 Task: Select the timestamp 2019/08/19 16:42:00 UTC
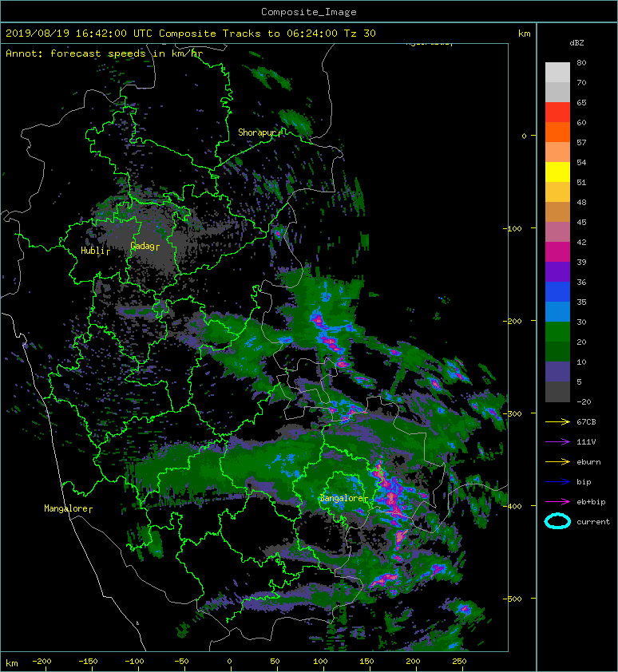pyautogui.click(x=79, y=34)
